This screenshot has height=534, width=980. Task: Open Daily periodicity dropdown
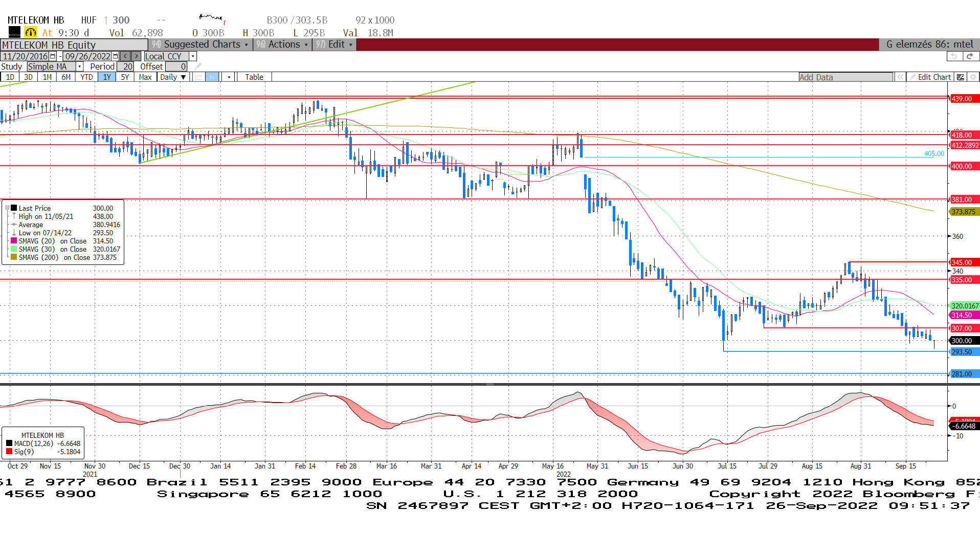173,77
